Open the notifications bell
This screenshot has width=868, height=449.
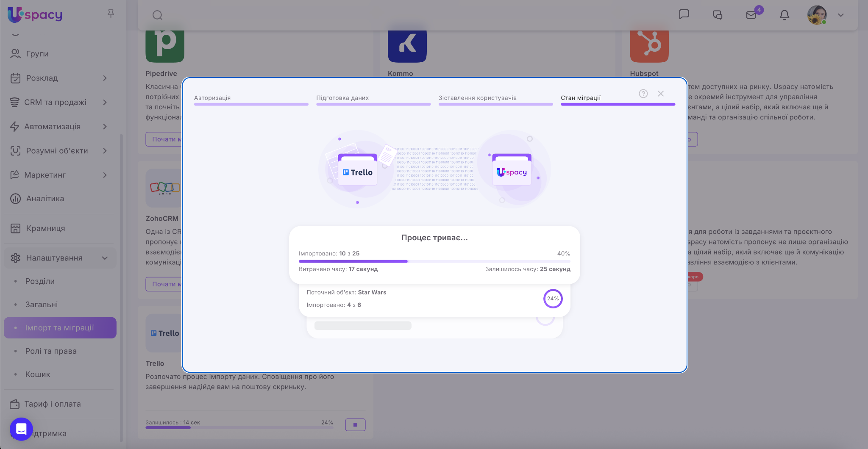click(x=785, y=15)
